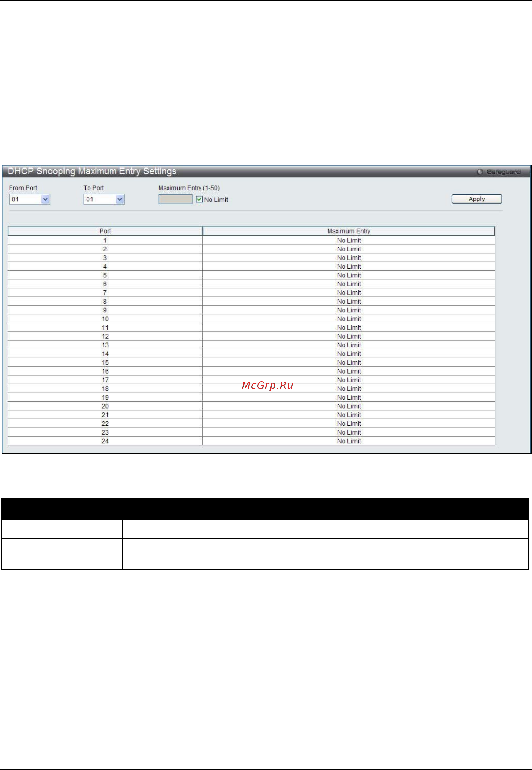Select port 2 row cell

(x=105, y=249)
